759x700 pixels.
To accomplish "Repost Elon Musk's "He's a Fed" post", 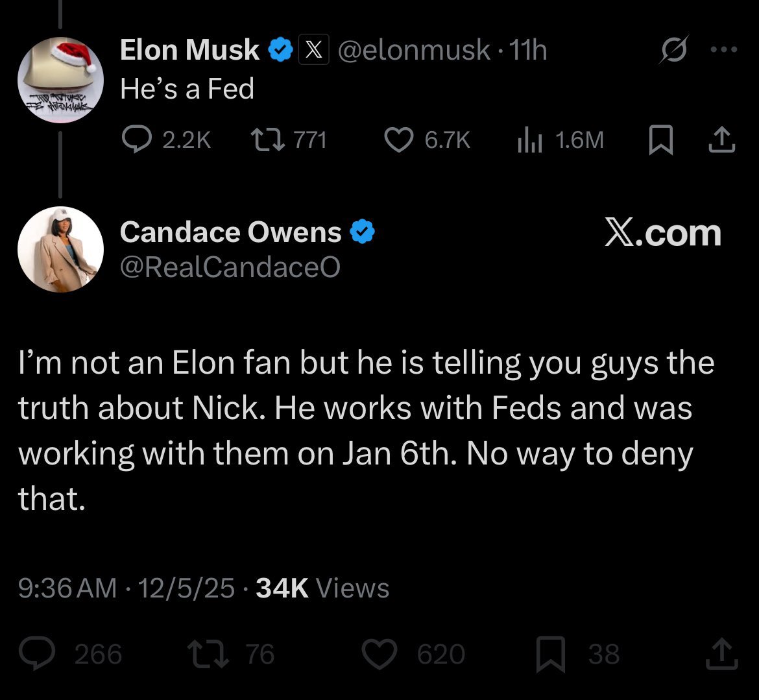I will click(265, 139).
